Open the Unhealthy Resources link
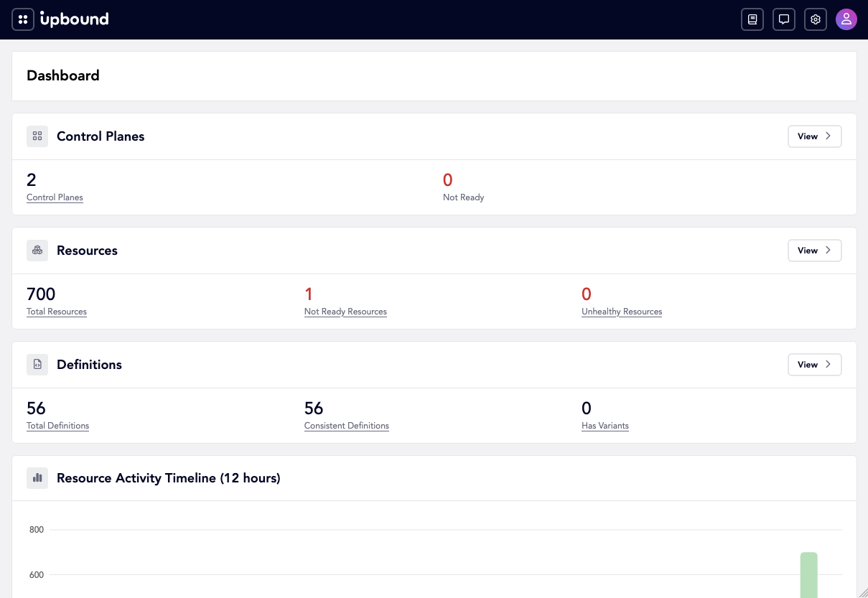Image resolution: width=868 pixels, height=598 pixels. (622, 312)
